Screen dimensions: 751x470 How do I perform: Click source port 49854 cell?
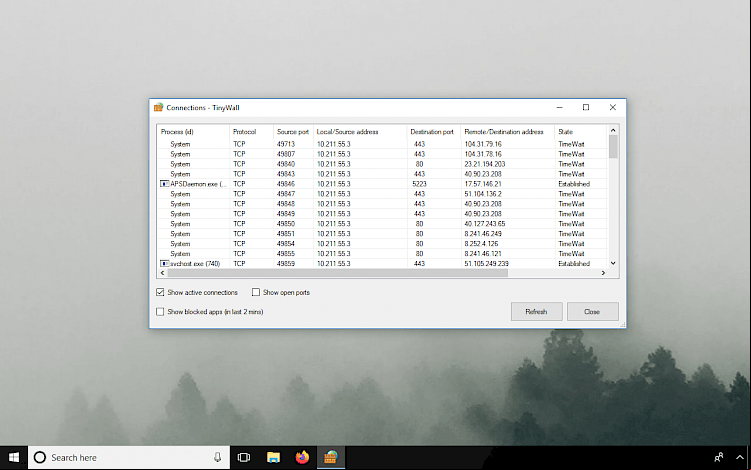pyautogui.click(x=286, y=244)
